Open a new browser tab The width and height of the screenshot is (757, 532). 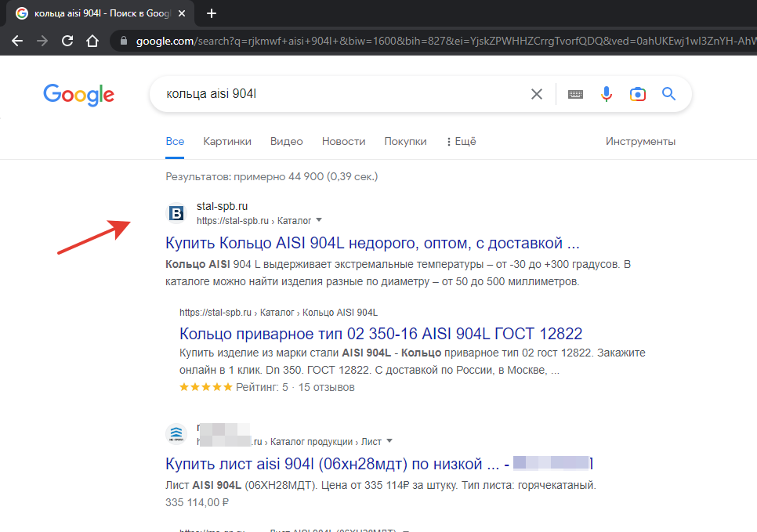[x=212, y=13]
